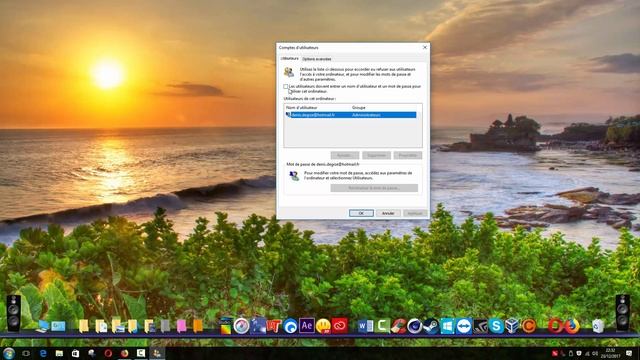Open the Recycle Bin in the dock
Screen dimensions: 640x360
pyautogui.click(x=598, y=326)
